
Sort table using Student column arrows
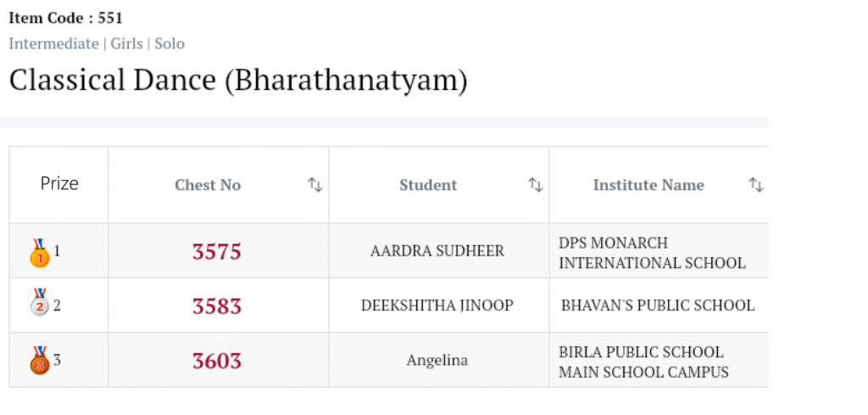[x=535, y=185]
